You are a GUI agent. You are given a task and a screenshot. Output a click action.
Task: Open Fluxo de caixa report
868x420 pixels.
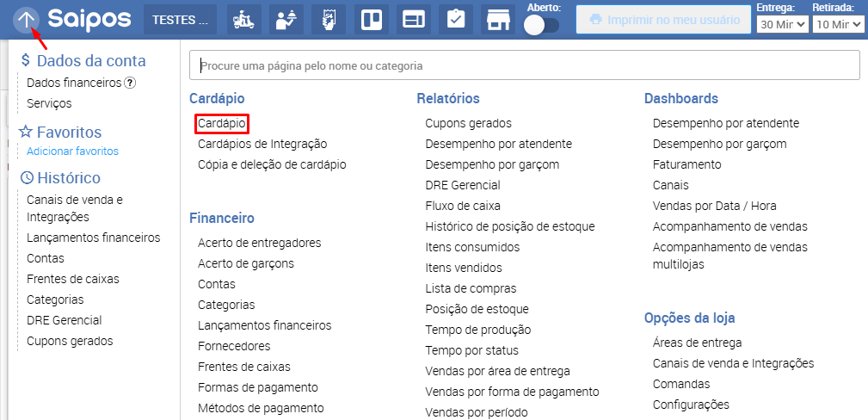pyautogui.click(x=463, y=206)
